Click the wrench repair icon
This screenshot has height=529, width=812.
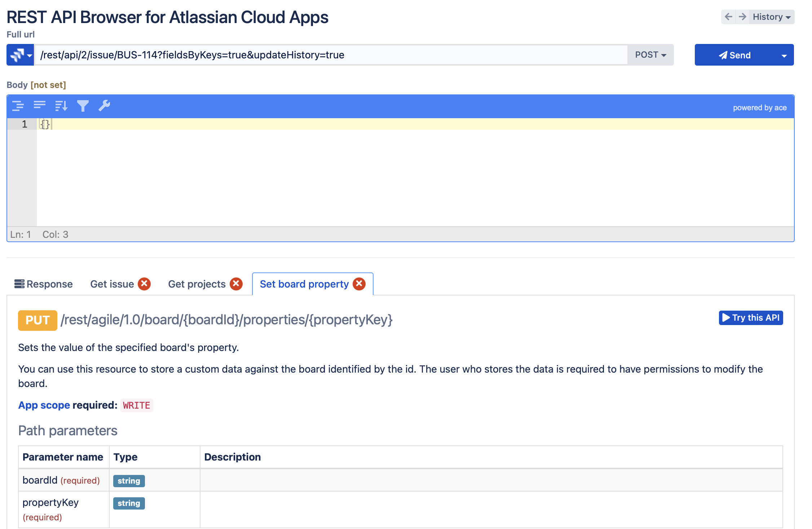(x=104, y=106)
